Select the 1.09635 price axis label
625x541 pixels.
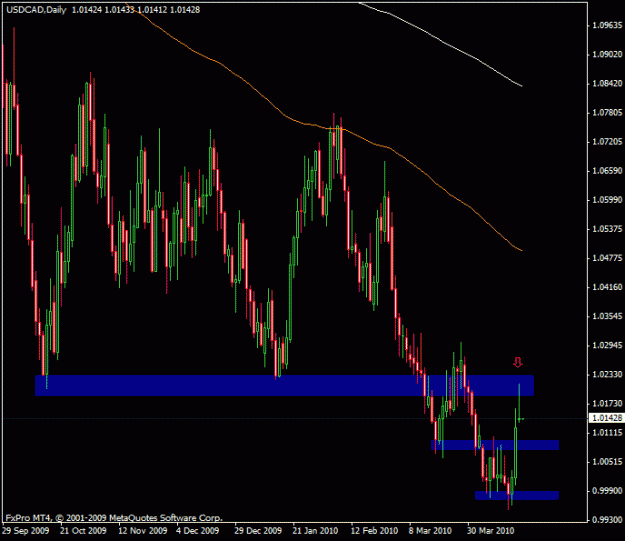click(607, 26)
